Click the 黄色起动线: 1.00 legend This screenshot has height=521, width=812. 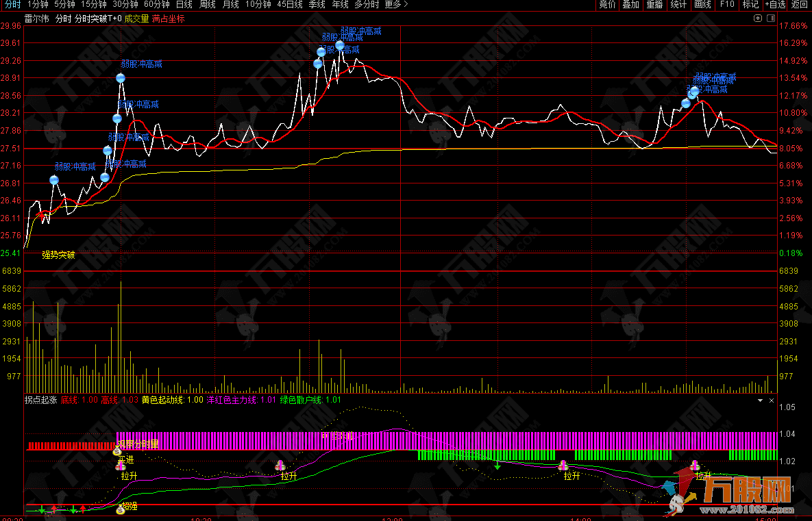[173, 400]
